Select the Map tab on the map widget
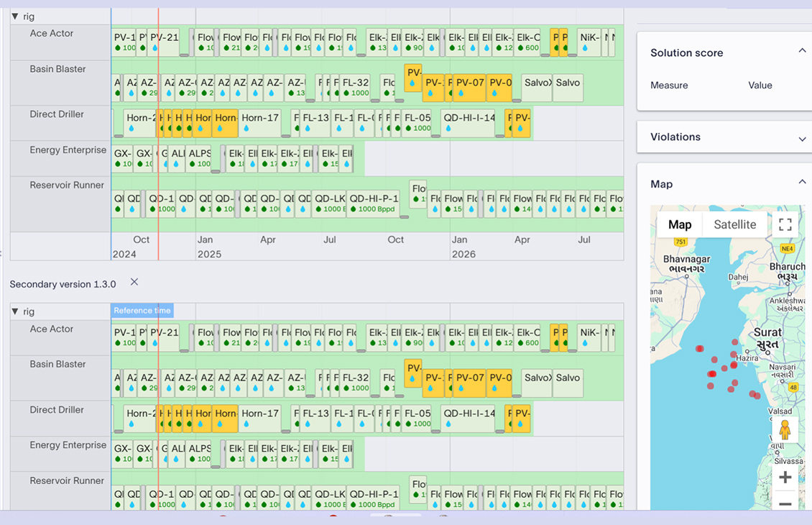 679,224
